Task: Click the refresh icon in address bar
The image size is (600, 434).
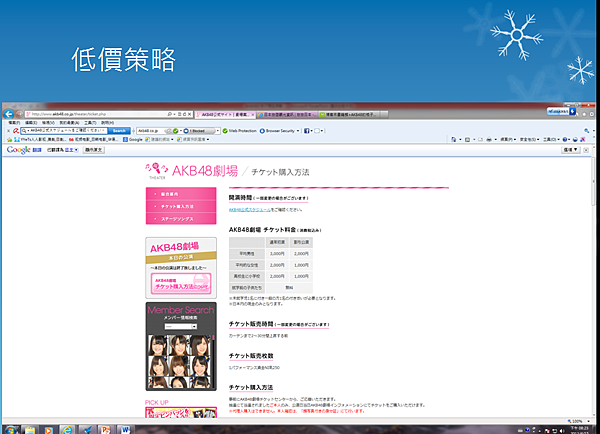Action: click(x=184, y=114)
